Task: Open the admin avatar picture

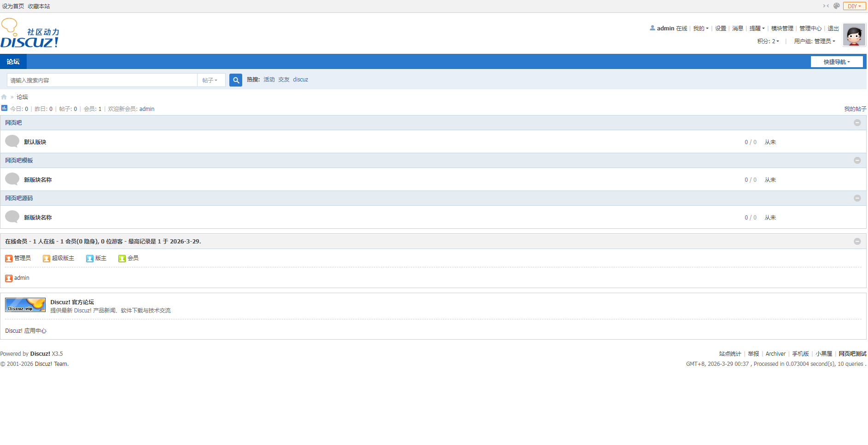Action: coord(854,35)
